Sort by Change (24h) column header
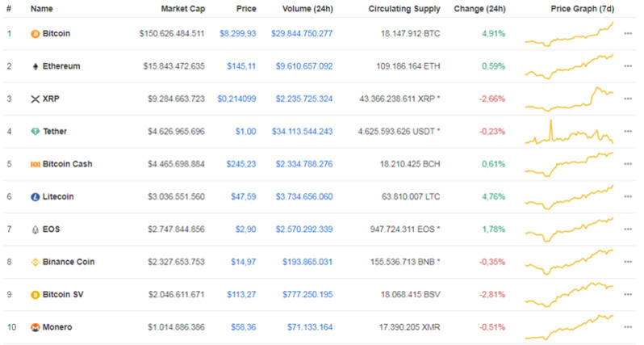The width and height of the screenshot is (644, 345). [x=479, y=9]
